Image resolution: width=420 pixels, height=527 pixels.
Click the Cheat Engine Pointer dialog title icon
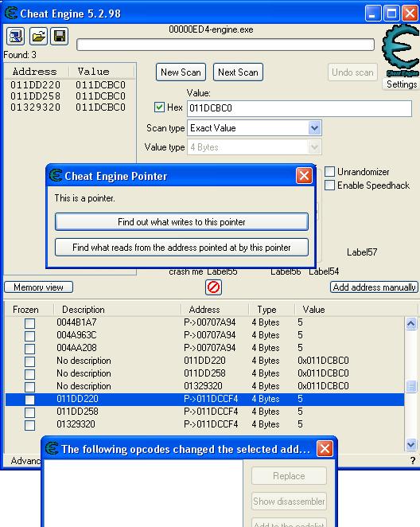(x=56, y=176)
